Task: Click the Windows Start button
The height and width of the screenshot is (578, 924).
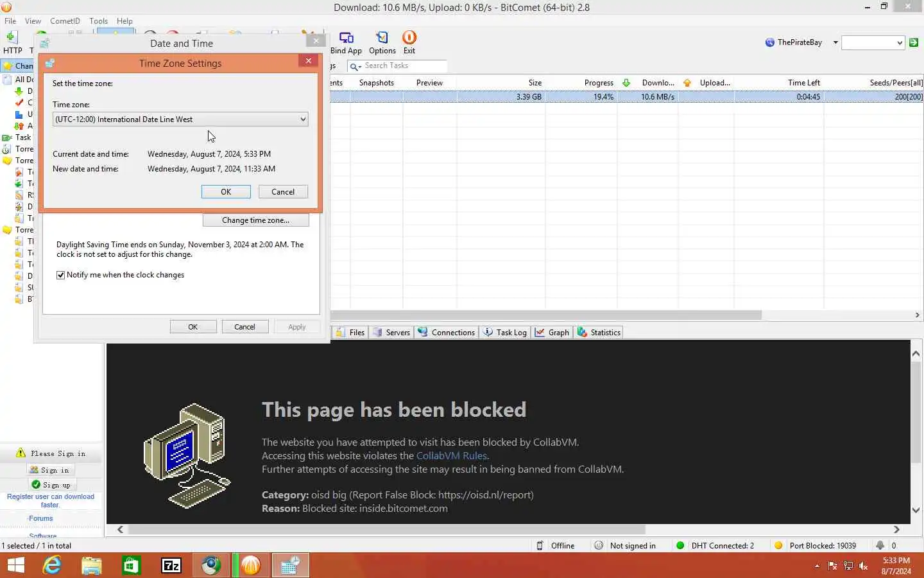Action: (x=15, y=565)
